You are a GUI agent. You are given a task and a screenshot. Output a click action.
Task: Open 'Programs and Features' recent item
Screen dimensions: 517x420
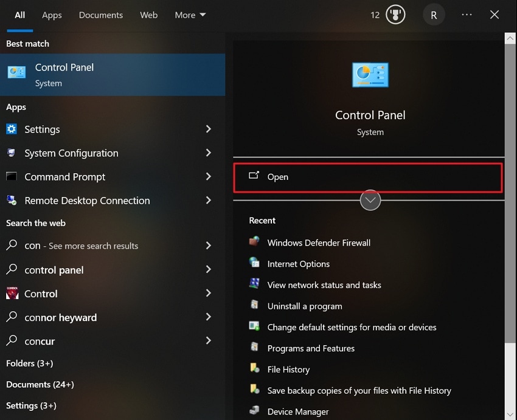point(311,348)
